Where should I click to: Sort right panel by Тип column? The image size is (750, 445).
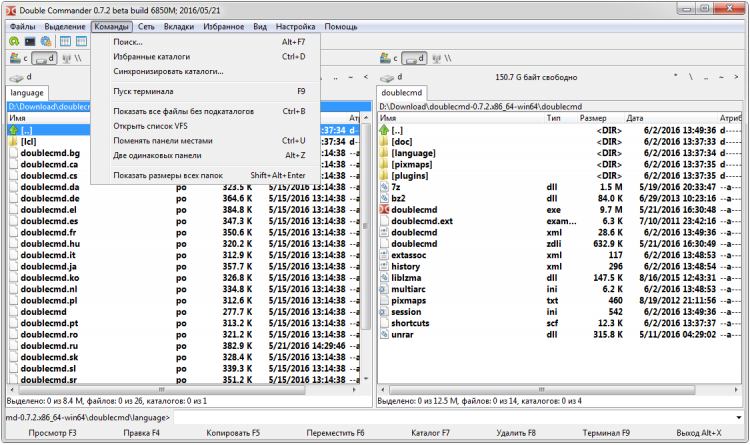click(x=561, y=118)
